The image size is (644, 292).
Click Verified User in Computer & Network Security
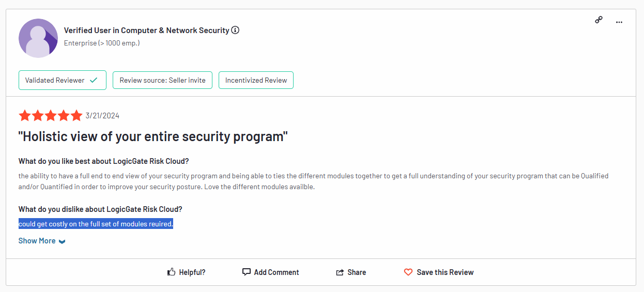click(146, 30)
